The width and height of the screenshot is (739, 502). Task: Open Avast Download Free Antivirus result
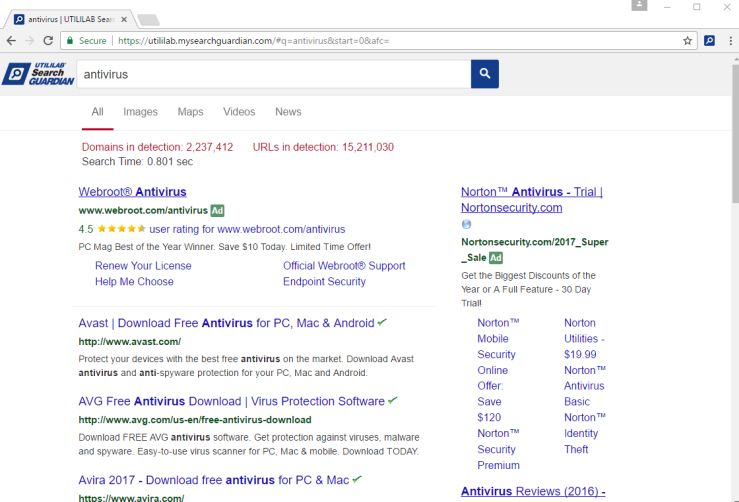(226, 323)
